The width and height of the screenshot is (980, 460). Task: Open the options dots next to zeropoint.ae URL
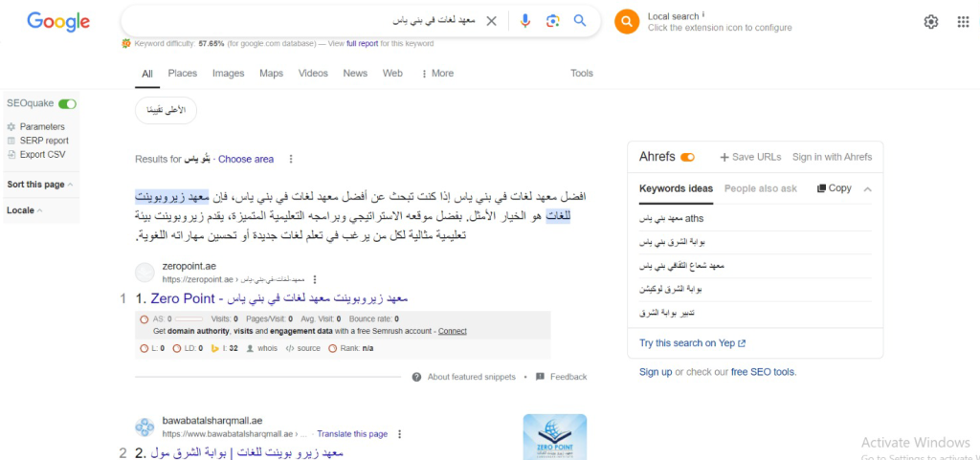tap(314, 279)
